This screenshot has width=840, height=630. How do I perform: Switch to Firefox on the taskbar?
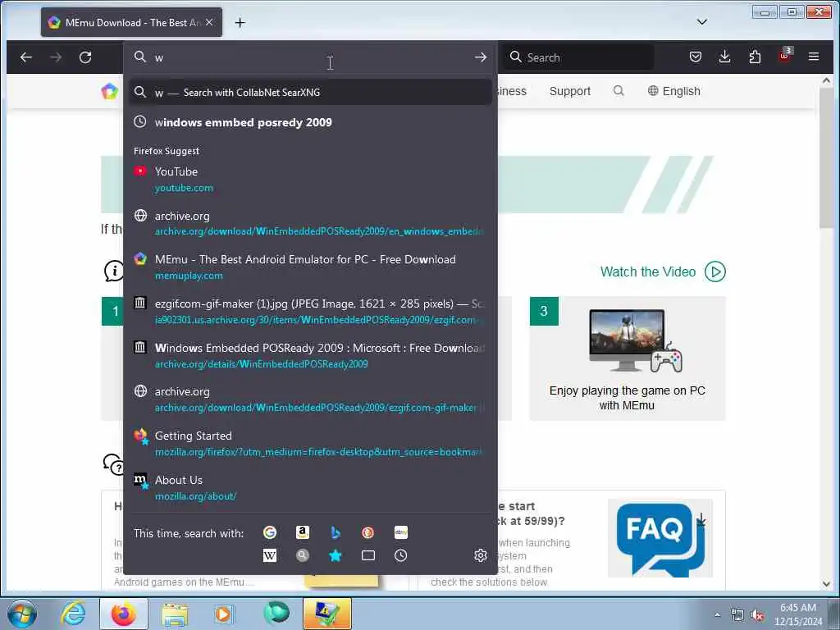click(123, 614)
